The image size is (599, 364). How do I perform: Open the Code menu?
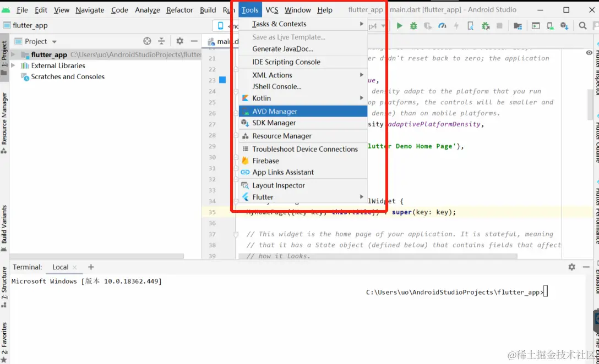(119, 10)
